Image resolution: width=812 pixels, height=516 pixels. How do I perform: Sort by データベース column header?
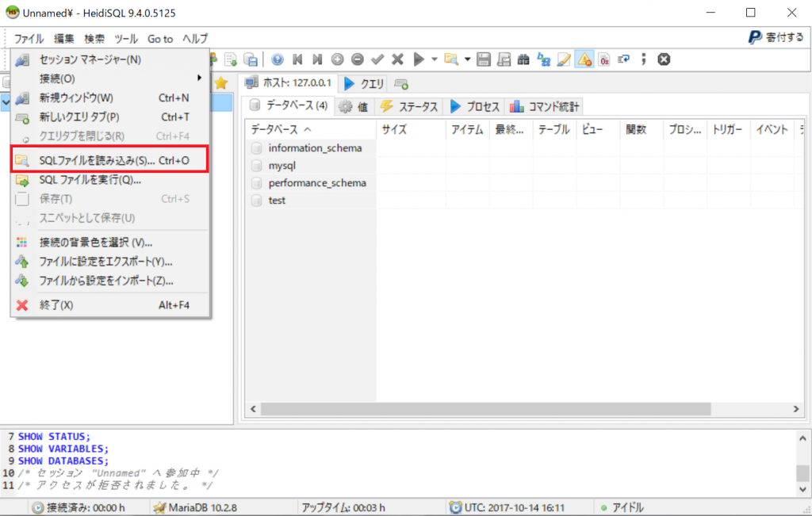pyautogui.click(x=311, y=129)
